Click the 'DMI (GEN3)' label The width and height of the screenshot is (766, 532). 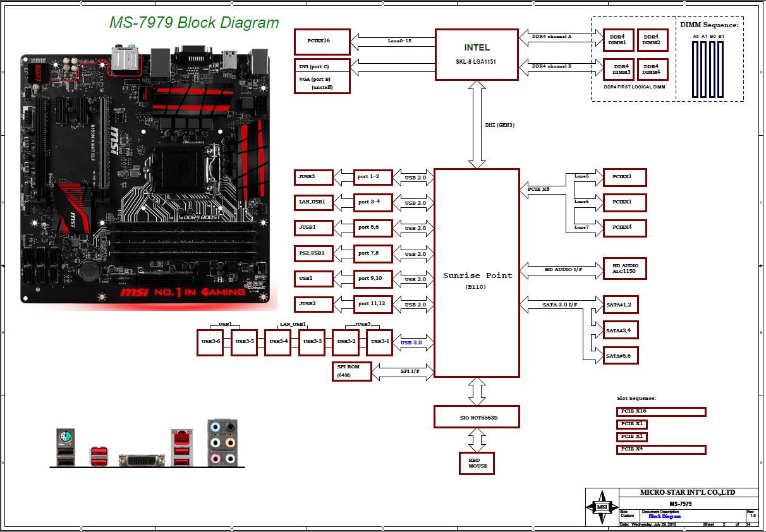[x=500, y=125]
